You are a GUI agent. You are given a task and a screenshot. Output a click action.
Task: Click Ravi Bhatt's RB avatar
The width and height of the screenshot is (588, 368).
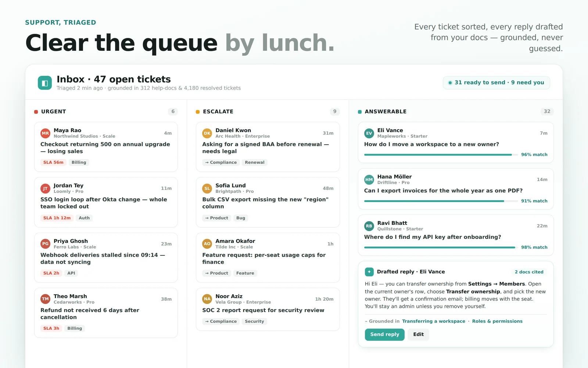coord(369,226)
